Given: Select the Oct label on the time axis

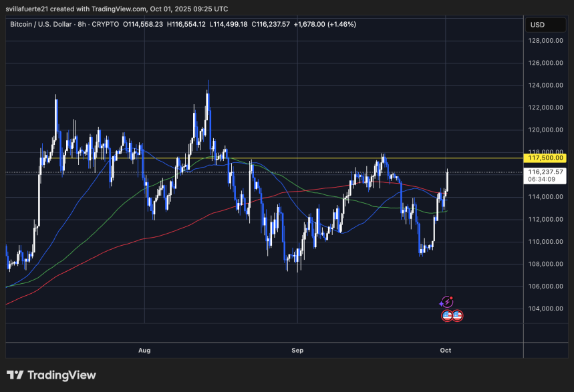Looking at the screenshot, I should point(445,350).
